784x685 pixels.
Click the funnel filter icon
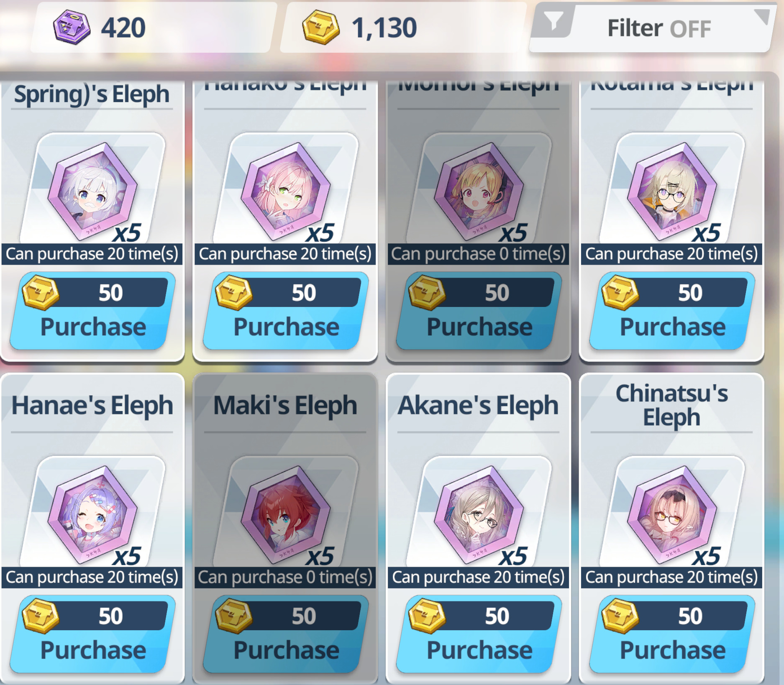pyautogui.click(x=553, y=20)
